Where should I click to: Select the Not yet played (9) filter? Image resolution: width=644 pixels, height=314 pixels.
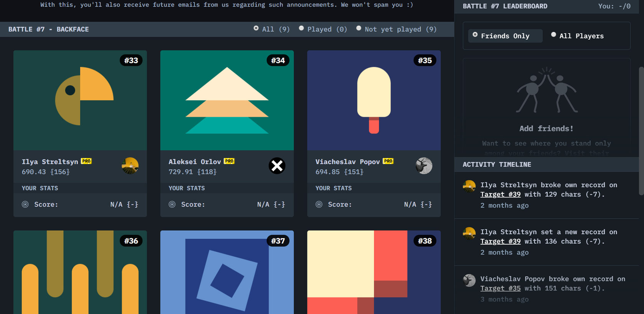[x=396, y=29]
